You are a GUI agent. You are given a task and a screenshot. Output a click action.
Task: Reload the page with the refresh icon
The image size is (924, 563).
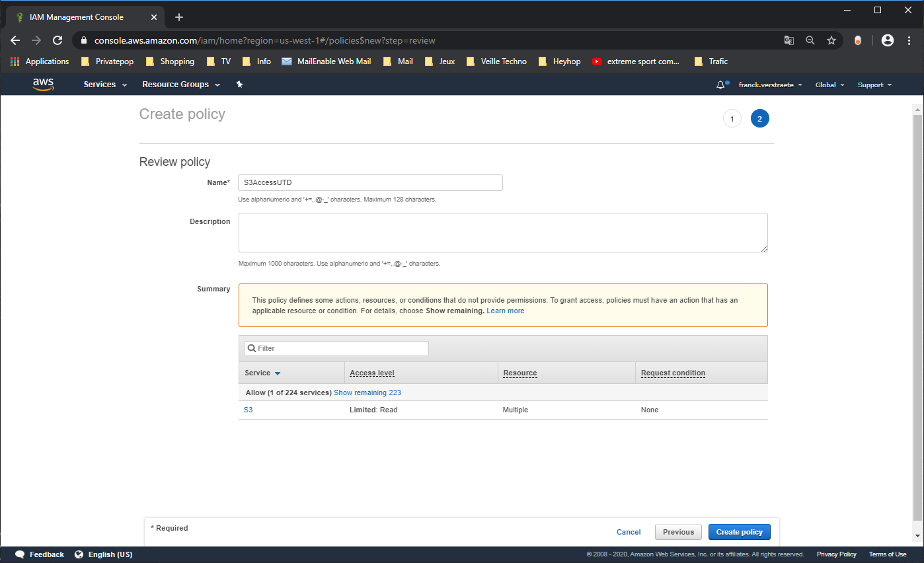click(58, 40)
